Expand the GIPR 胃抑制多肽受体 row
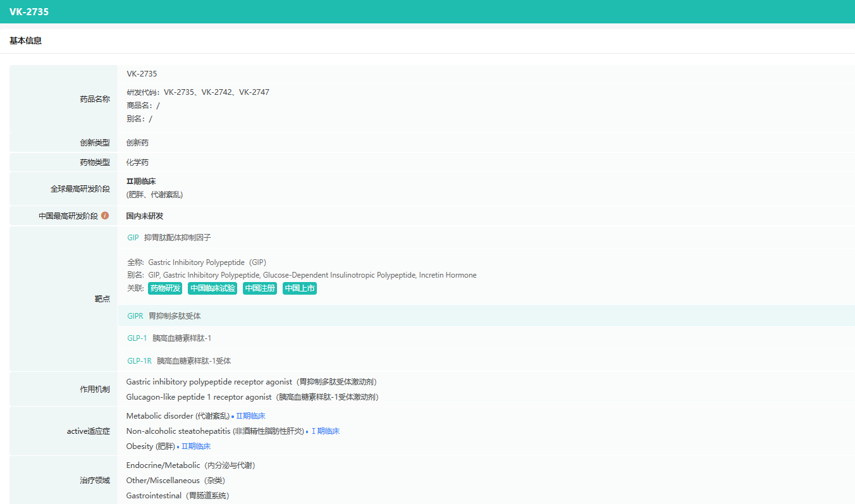 coord(486,316)
